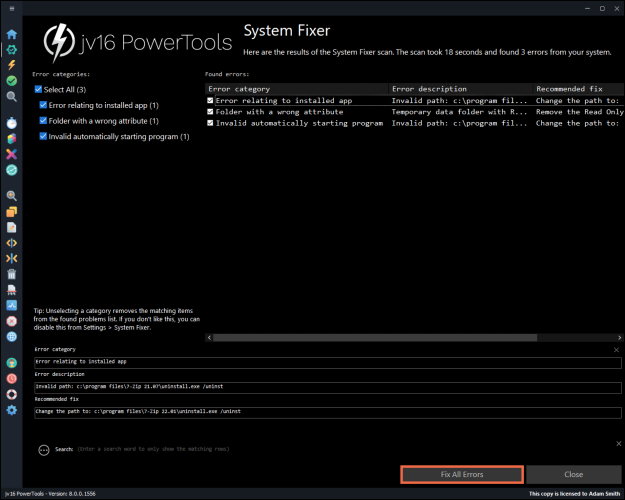
Task: Click 'Invalid automatically starting program' row text
Action: pyautogui.click(x=299, y=123)
